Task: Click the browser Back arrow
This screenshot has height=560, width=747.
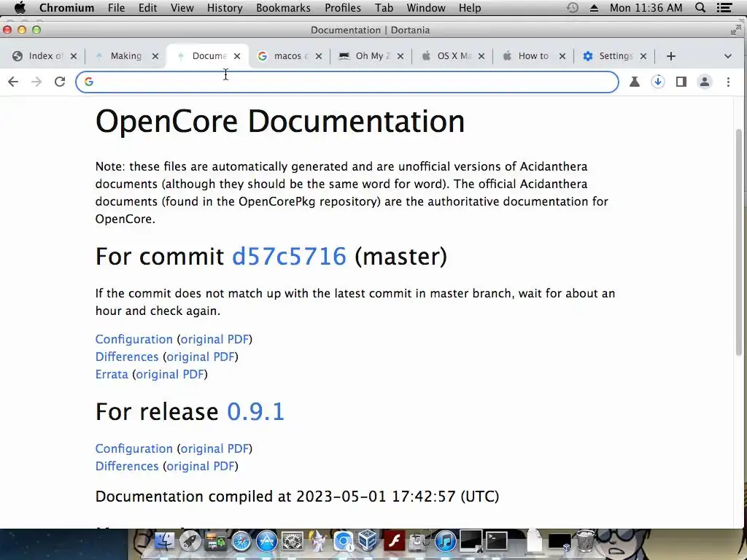Action: 13,82
